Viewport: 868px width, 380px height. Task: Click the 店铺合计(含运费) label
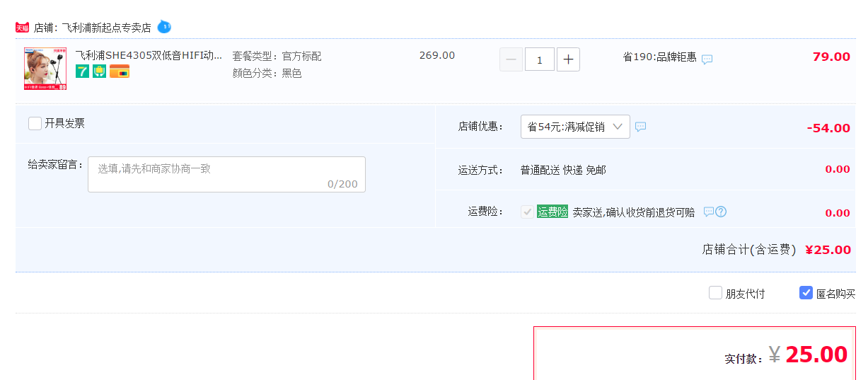[x=749, y=250]
